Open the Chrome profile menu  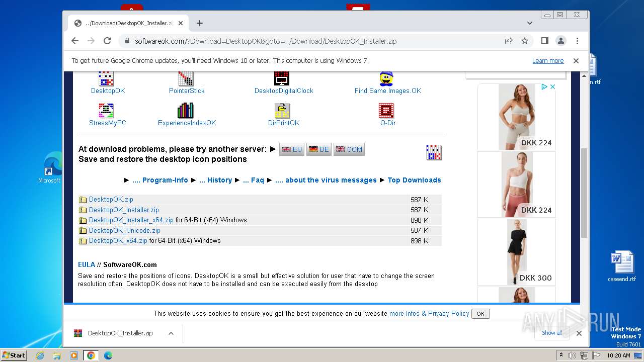[560, 41]
